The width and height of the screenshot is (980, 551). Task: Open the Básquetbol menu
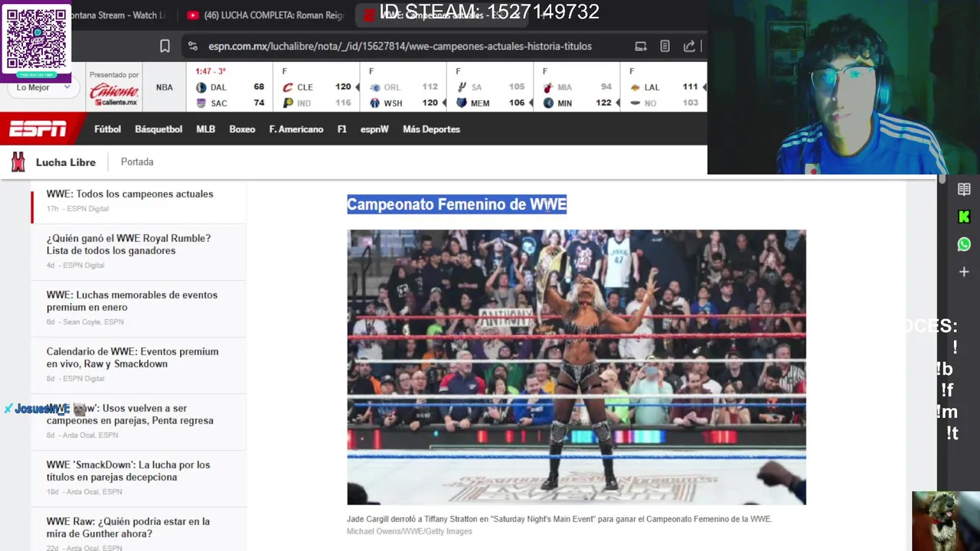[x=158, y=129]
